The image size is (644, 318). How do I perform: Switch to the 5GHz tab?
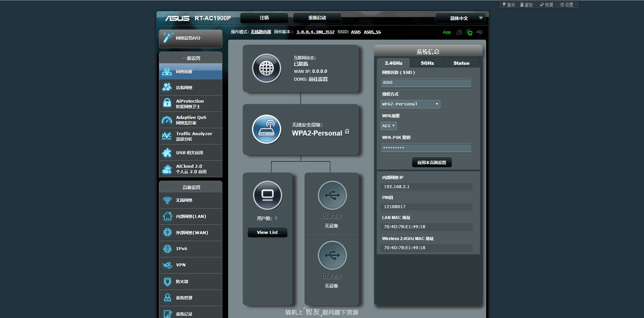pos(427,63)
